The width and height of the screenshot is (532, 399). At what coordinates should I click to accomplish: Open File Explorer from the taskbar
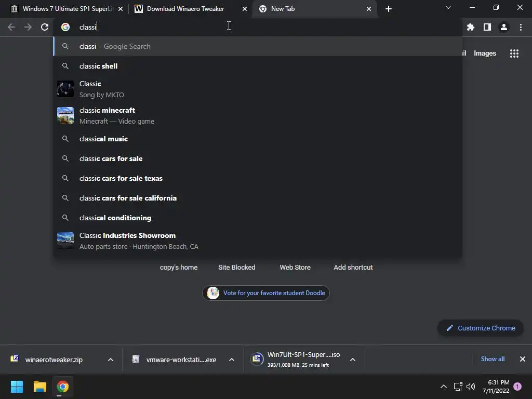point(39,387)
